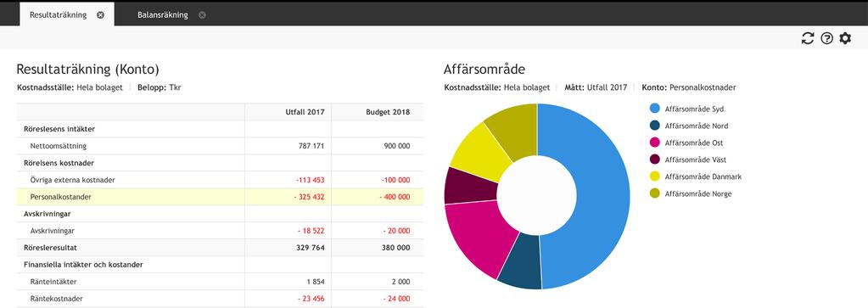Click the Affärsområde Nord legend color dot
868x308 pixels.
655,126
